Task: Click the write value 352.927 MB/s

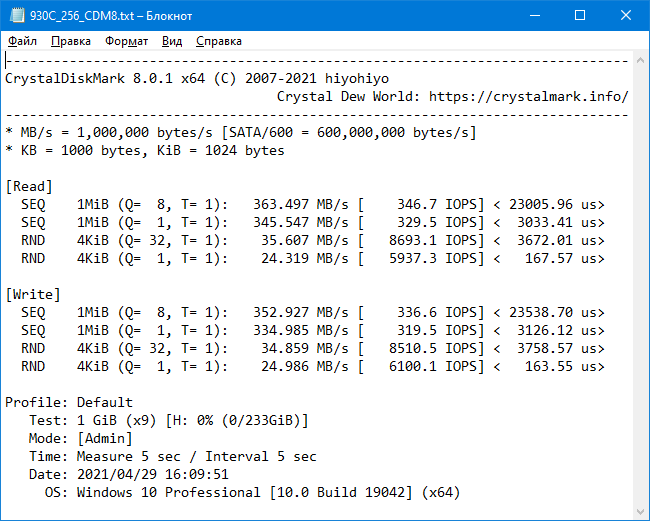Action: click(x=301, y=313)
